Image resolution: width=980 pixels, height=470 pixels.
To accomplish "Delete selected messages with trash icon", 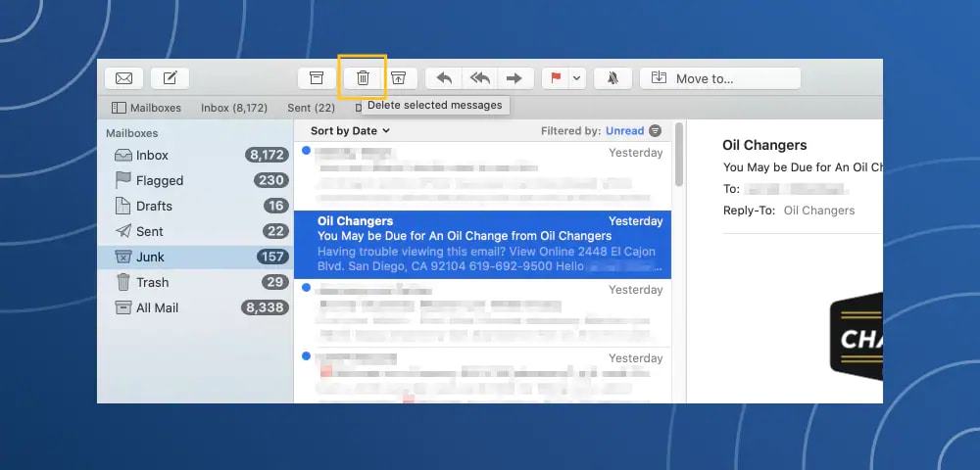I will point(363,78).
